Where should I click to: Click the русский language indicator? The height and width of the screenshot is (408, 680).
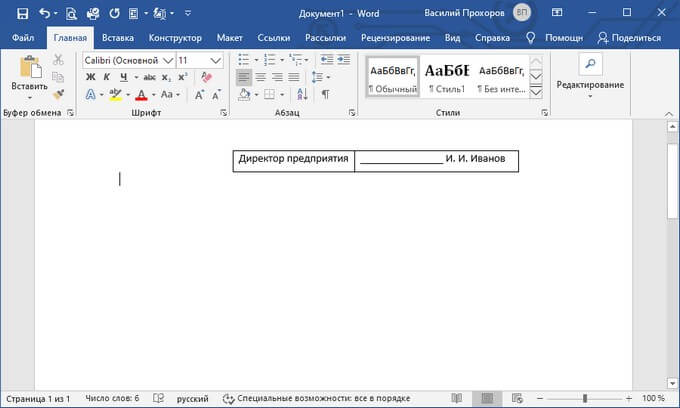click(193, 398)
